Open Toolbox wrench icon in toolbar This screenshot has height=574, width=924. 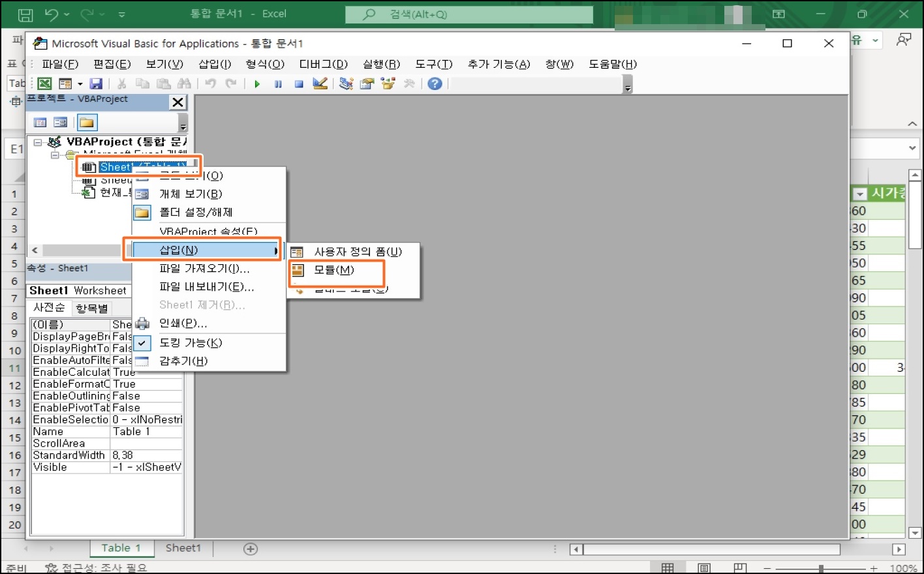(x=409, y=83)
